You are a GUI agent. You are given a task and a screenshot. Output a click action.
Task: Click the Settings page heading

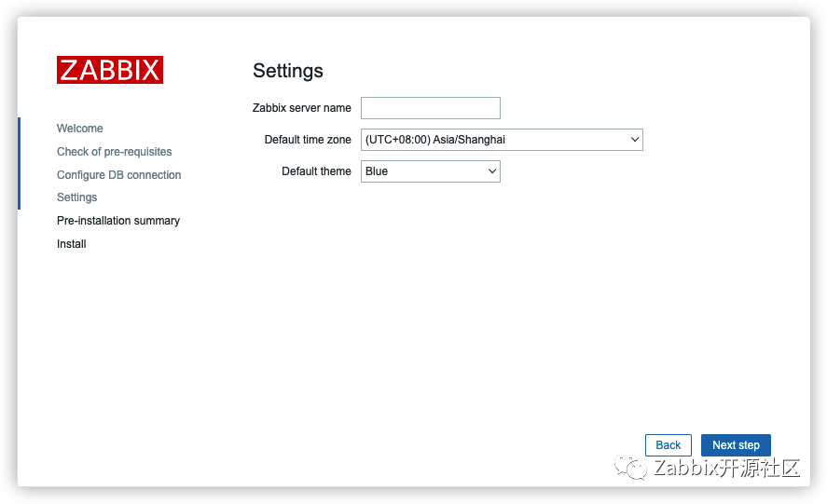pos(288,71)
